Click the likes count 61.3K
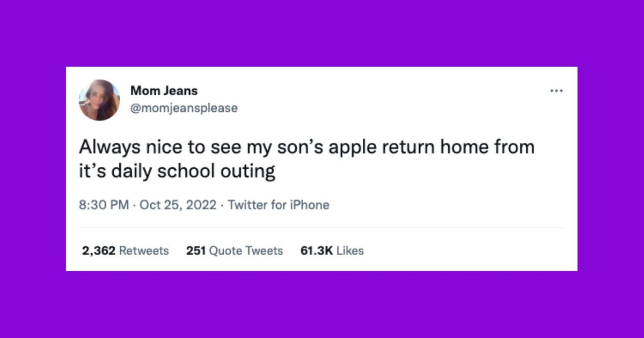This screenshot has width=644, height=338. coord(315,250)
